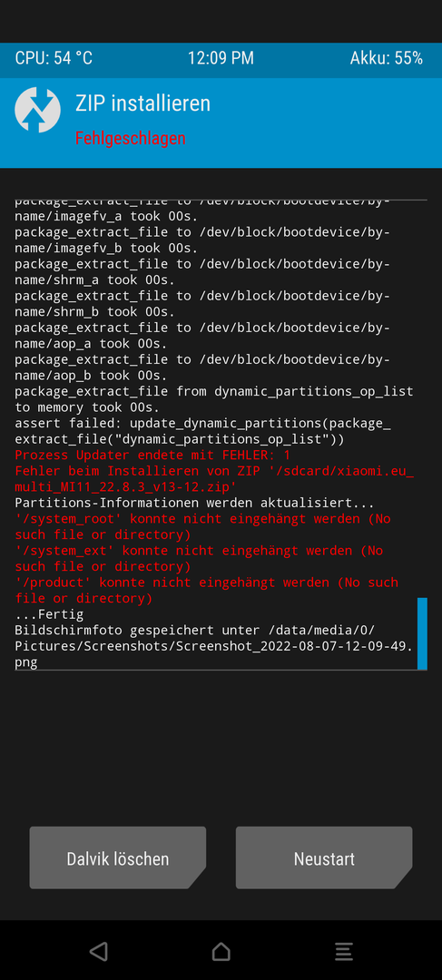Tap the Neustart button
Screen dimensions: 442x980
[x=324, y=857]
